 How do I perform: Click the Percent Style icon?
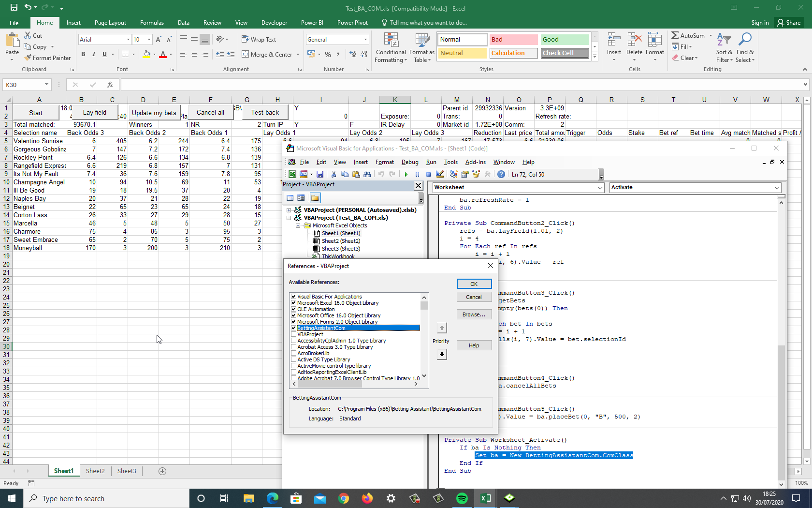click(x=328, y=54)
